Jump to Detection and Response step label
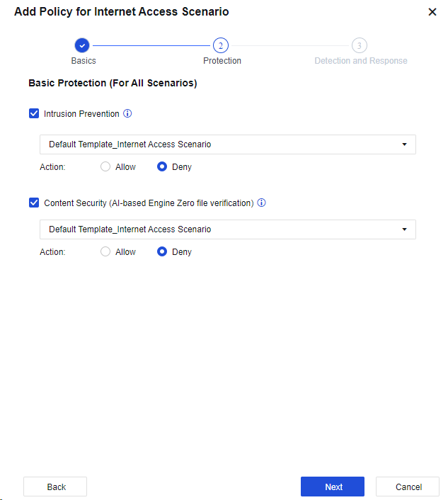 361,61
